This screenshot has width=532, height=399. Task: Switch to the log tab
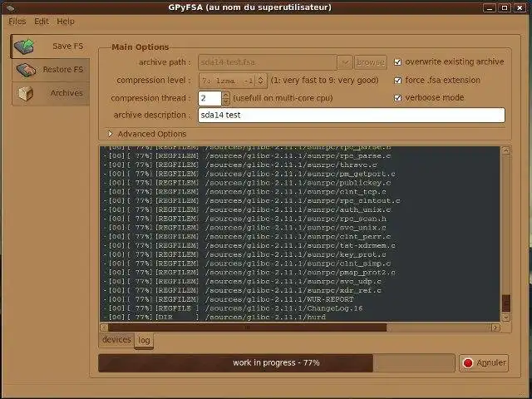[144, 340]
